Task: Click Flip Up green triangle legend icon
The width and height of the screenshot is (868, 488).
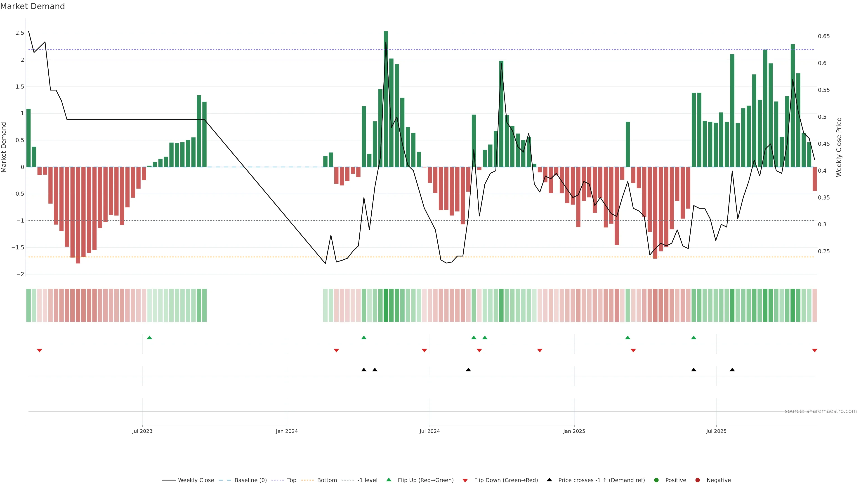Action: click(389, 480)
